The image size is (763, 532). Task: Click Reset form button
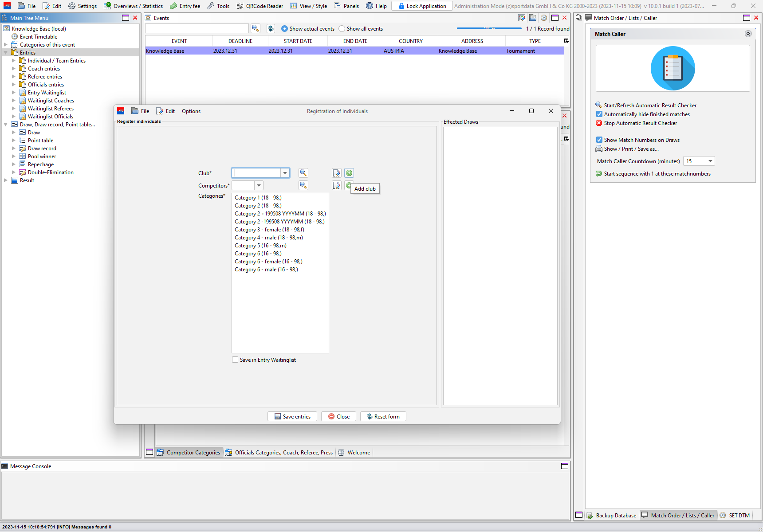[x=383, y=416]
